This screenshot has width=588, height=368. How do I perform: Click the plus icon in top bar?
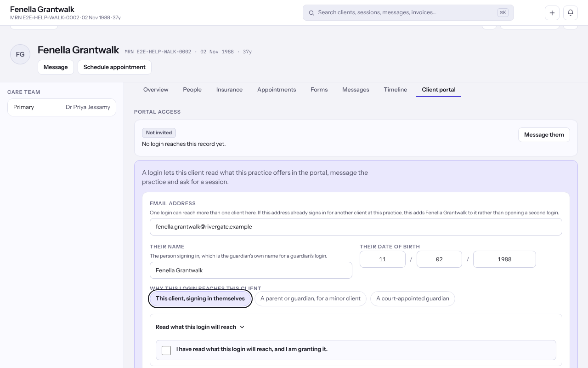coord(552,13)
